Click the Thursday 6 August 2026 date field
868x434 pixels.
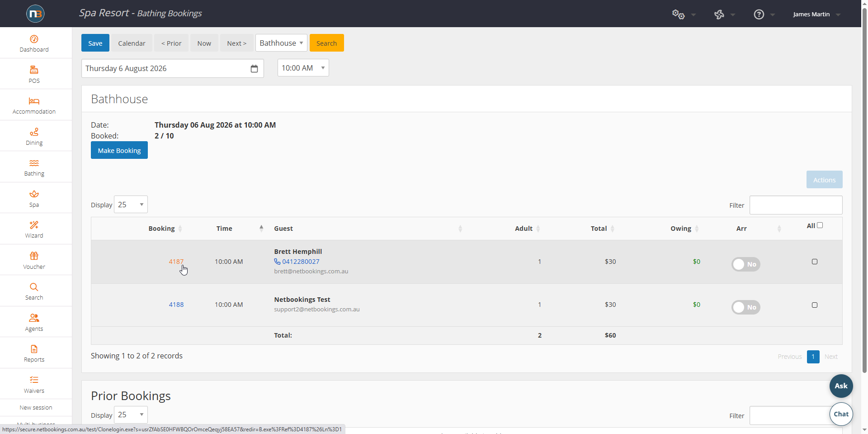(172, 68)
